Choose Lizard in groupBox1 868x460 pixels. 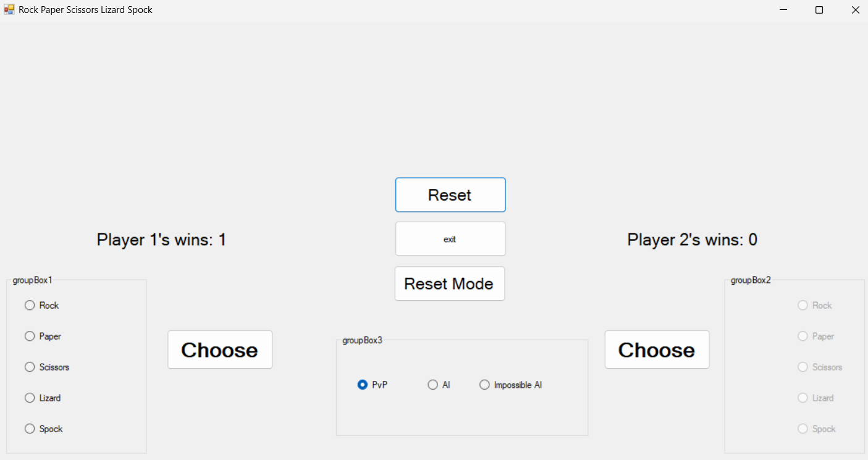click(30, 398)
